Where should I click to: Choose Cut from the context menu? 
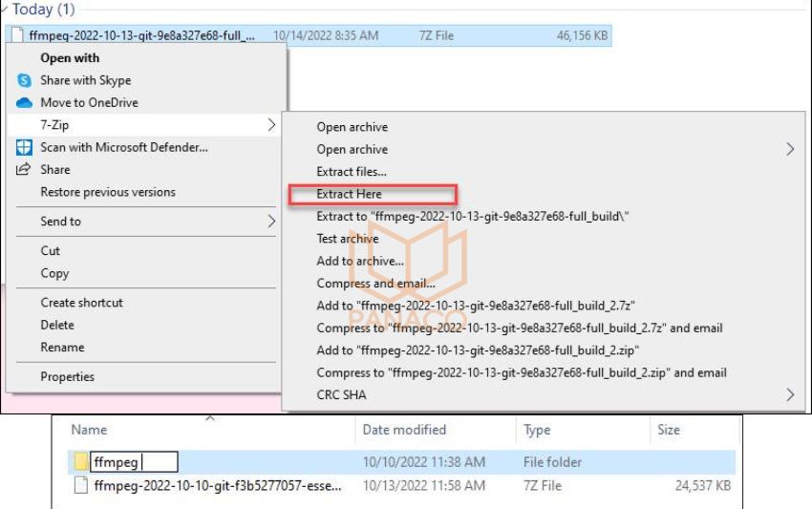pos(51,250)
